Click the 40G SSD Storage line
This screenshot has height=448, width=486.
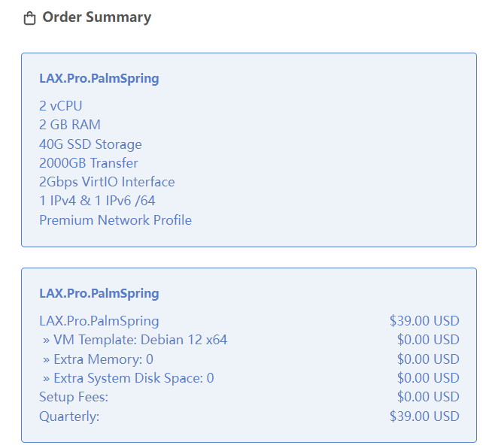coord(90,144)
